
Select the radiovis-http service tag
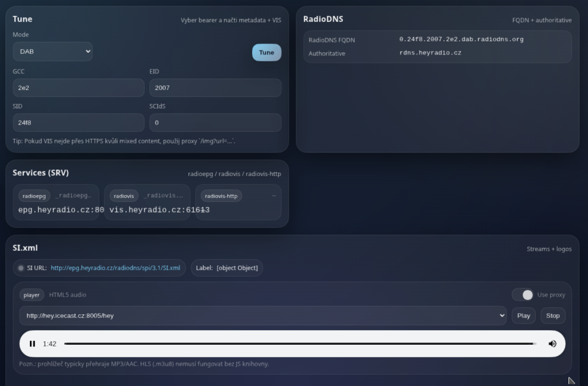click(221, 196)
